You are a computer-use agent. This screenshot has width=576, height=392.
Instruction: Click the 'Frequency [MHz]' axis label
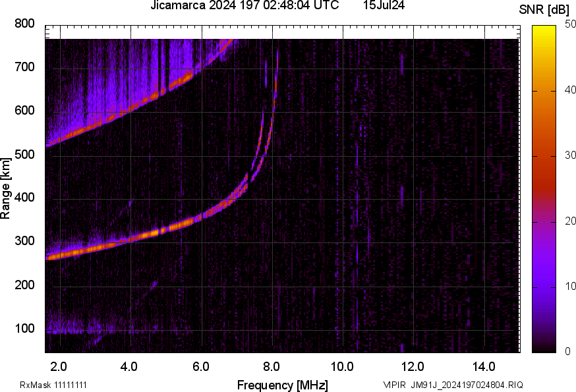click(283, 385)
